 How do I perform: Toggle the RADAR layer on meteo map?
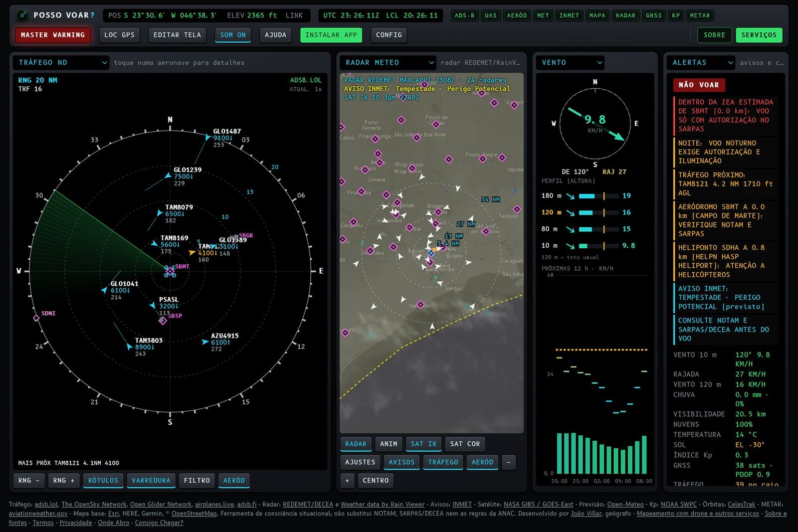click(356, 444)
